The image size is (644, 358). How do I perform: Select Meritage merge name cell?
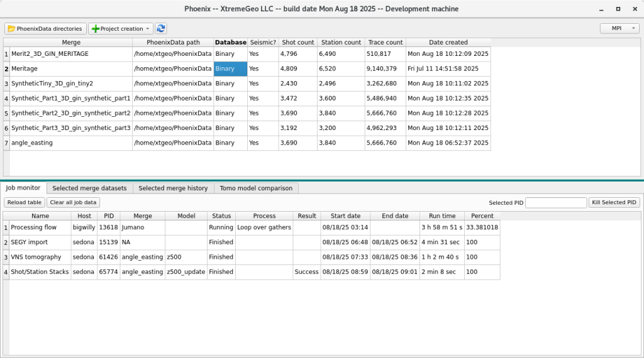point(71,68)
